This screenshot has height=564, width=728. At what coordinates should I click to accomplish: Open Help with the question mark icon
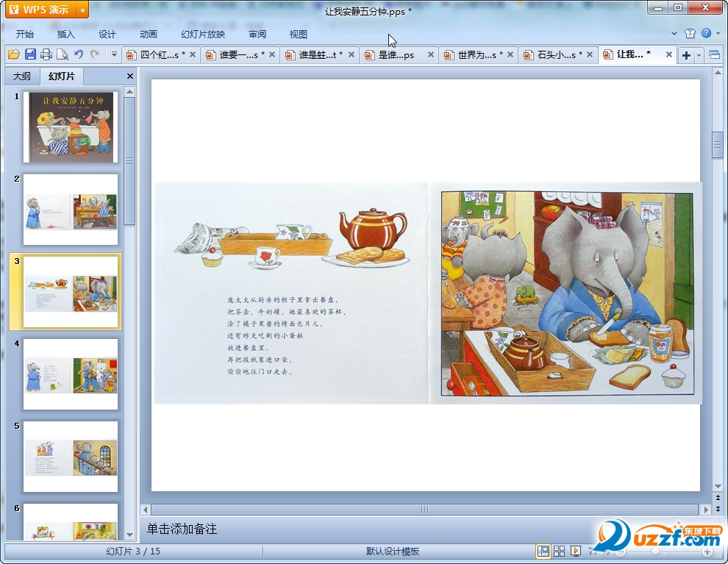tap(706, 33)
